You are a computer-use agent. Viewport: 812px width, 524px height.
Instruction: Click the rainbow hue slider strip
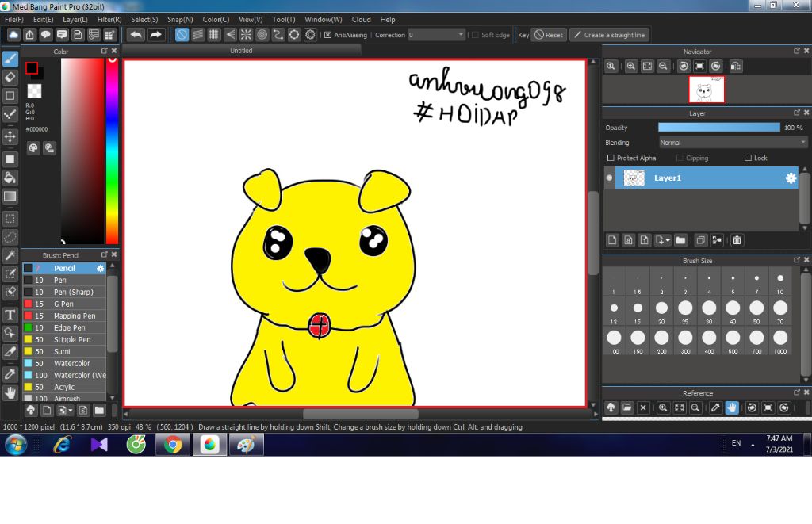(112, 151)
